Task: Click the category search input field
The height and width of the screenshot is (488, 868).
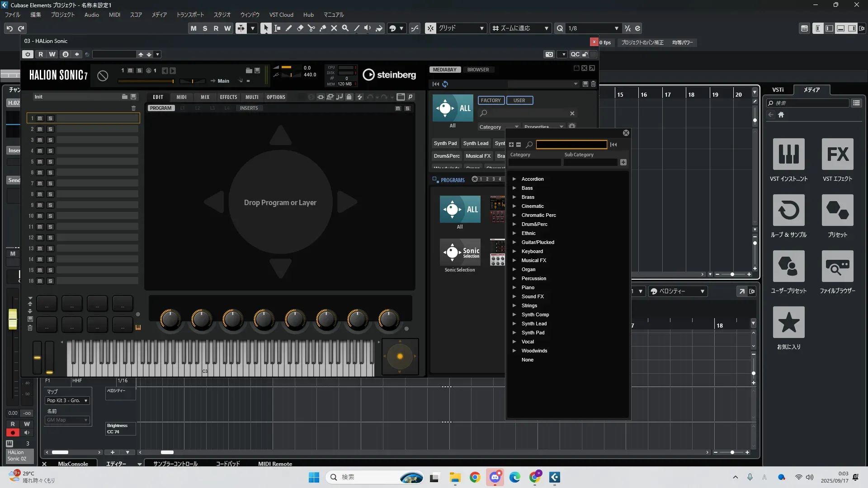Action: tap(571, 145)
